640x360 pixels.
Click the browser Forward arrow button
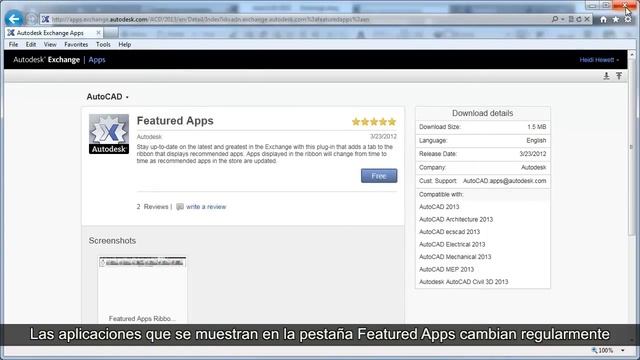32,19
